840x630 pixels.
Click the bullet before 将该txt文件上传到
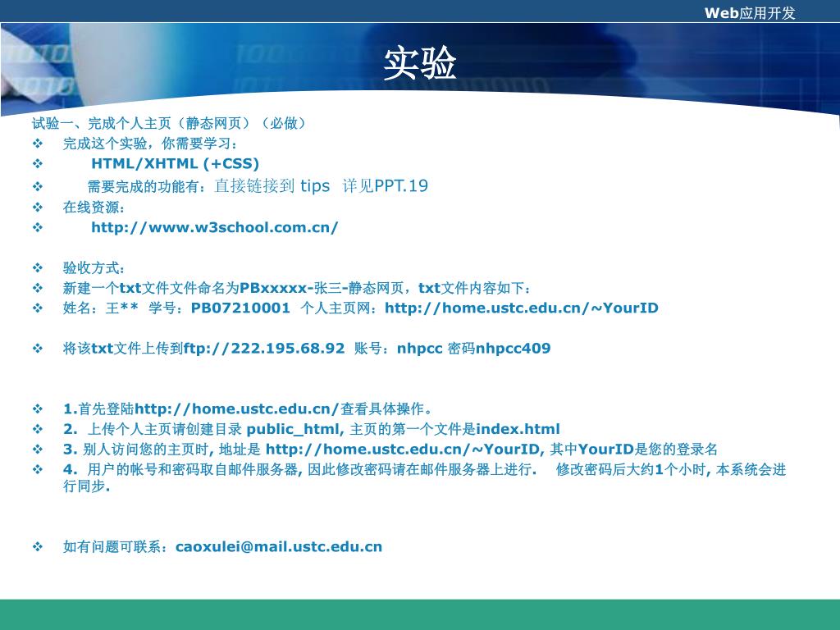point(38,348)
